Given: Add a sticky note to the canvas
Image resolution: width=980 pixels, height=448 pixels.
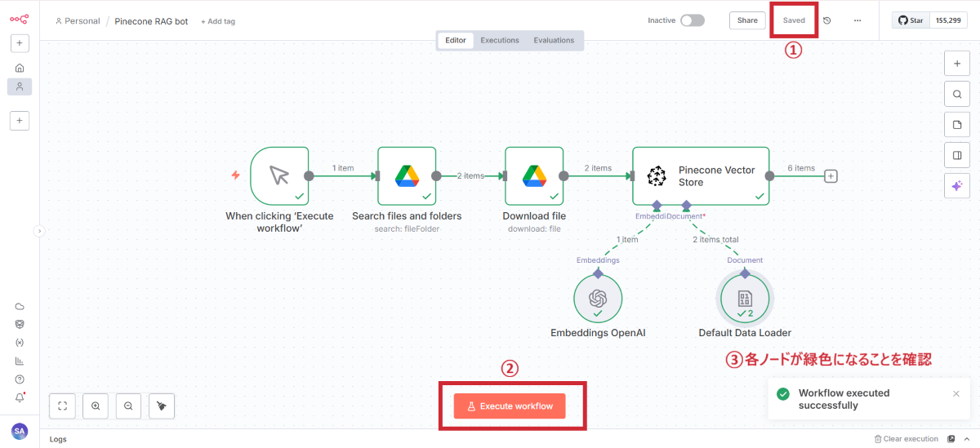Looking at the screenshot, I should point(956,125).
